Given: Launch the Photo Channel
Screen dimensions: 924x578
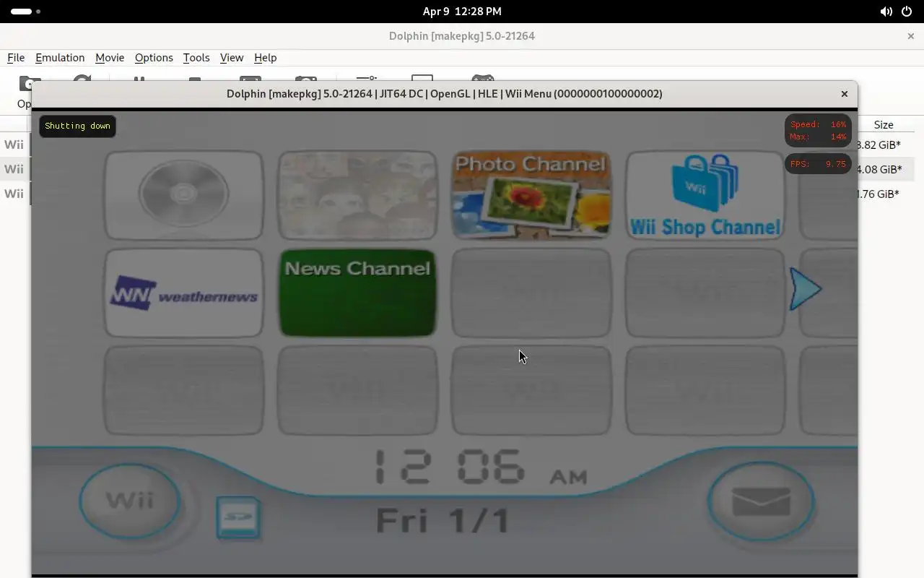Looking at the screenshot, I should [x=531, y=195].
